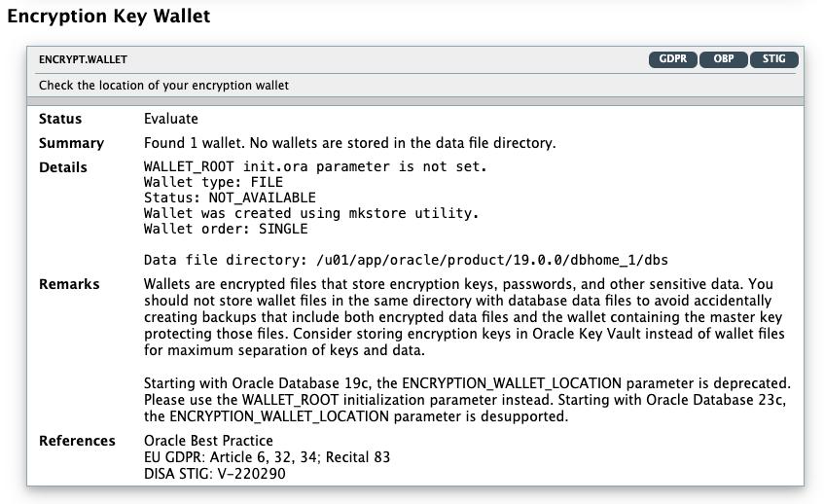The height and width of the screenshot is (504, 824).
Task: Click 'Wallet was created using mkstore utility.'
Action: point(311,213)
